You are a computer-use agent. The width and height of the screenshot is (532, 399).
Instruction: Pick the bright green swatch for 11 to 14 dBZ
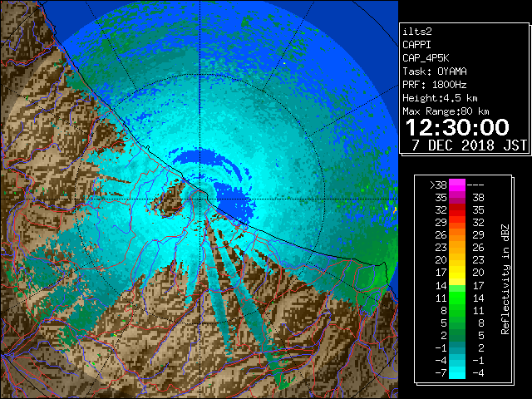[457, 298]
